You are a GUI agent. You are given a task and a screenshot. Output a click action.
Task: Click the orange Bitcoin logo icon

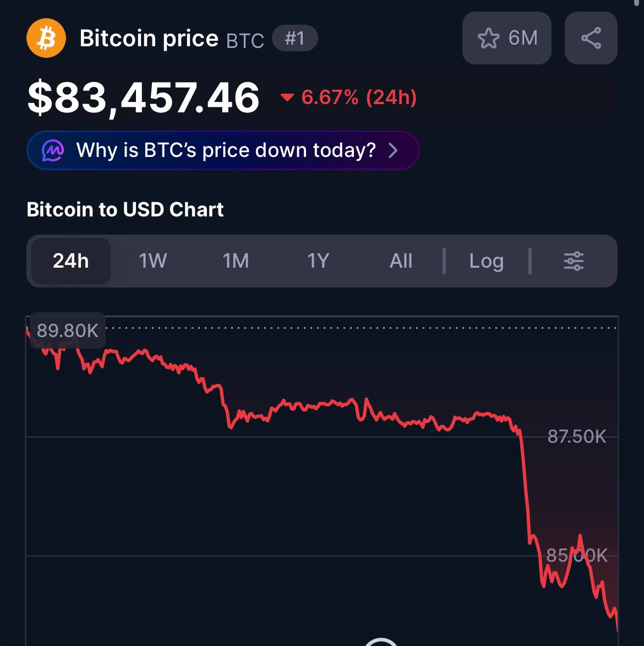click(46, 39)
